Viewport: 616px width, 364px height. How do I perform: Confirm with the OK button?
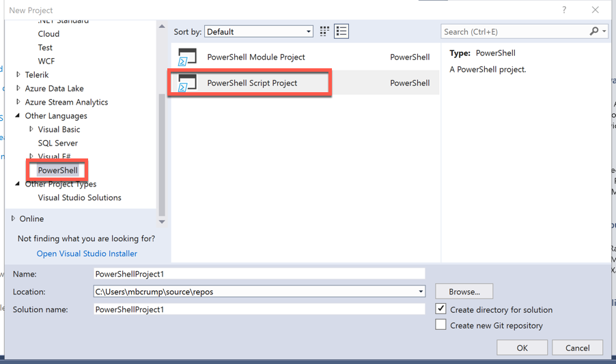[x=522, y=348]
